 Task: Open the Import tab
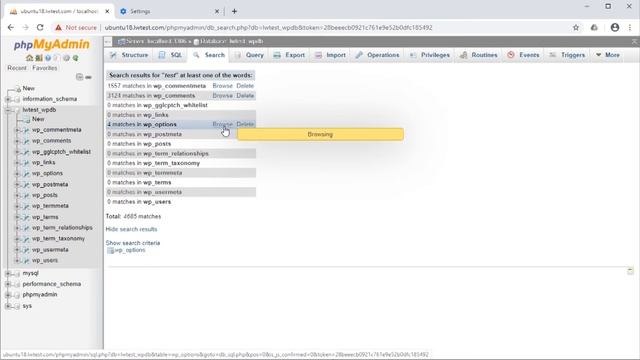(330, 55)
